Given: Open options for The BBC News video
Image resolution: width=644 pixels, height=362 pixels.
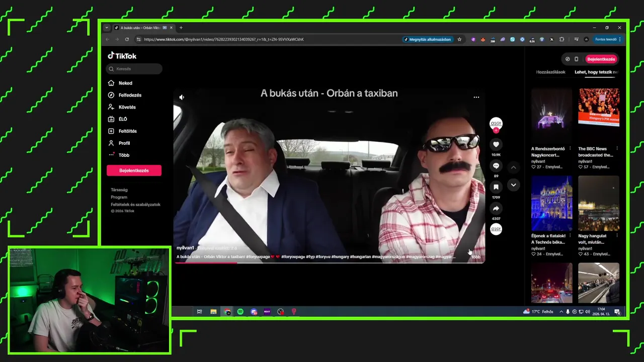Looking at the screenshot, I should click(x=617, y=149).
